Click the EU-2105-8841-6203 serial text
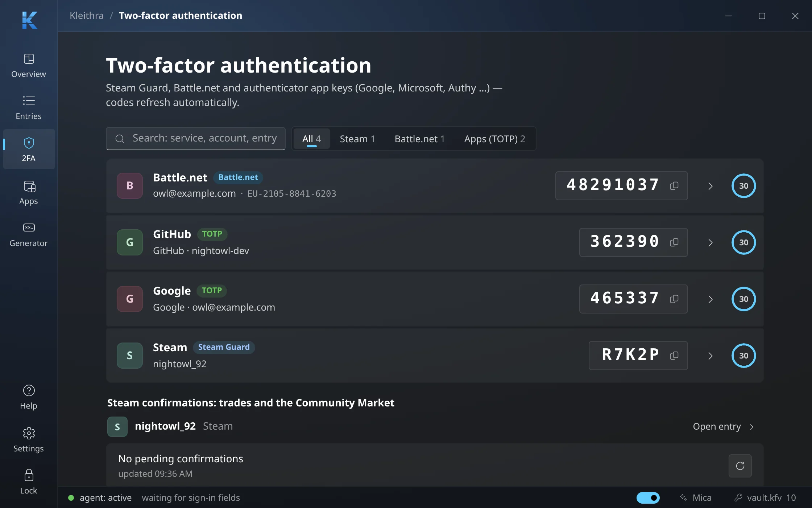Viewport: 812px width, 508px height. tap(291, 193)
